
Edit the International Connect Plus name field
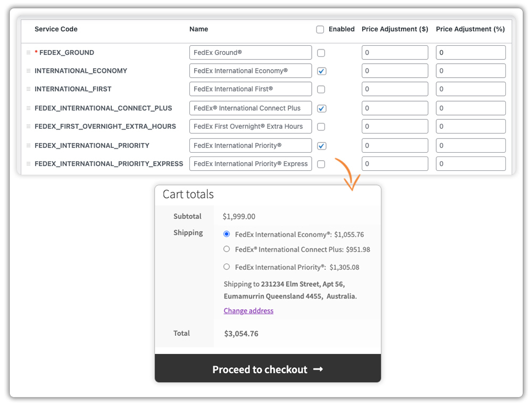pyautogui.click(x=251, y=108)
